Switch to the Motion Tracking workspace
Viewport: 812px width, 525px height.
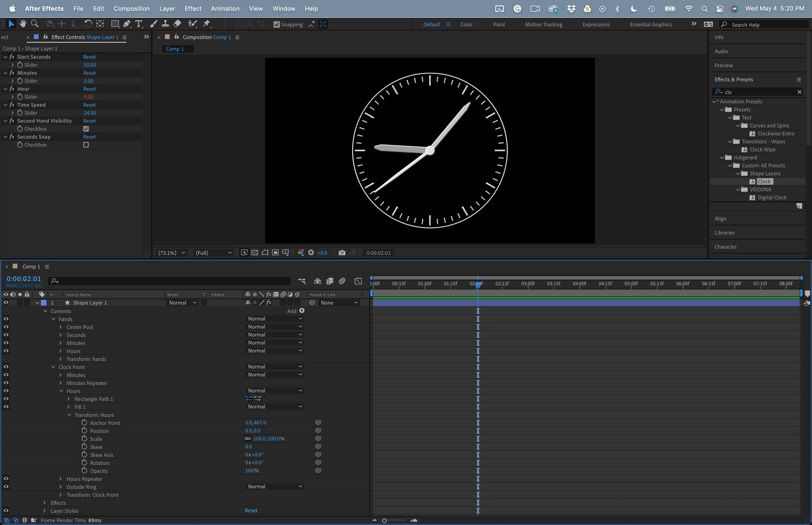[x=543, y=24]
